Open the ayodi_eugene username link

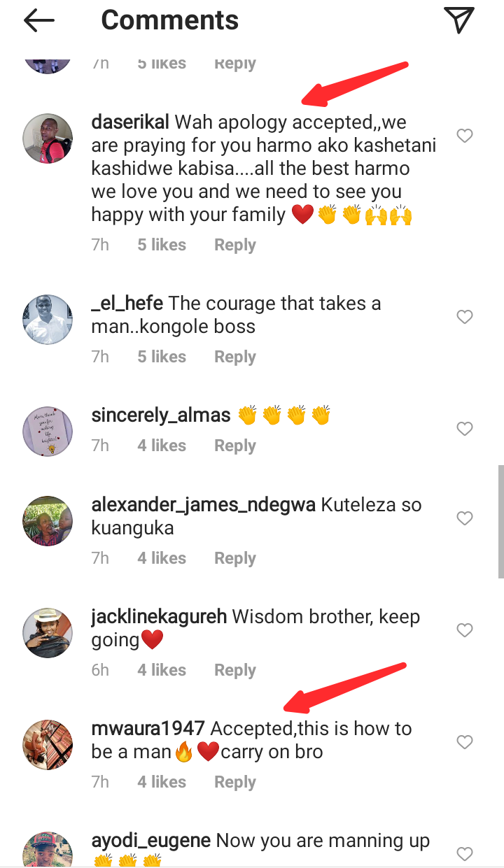(x=151, y=840)
